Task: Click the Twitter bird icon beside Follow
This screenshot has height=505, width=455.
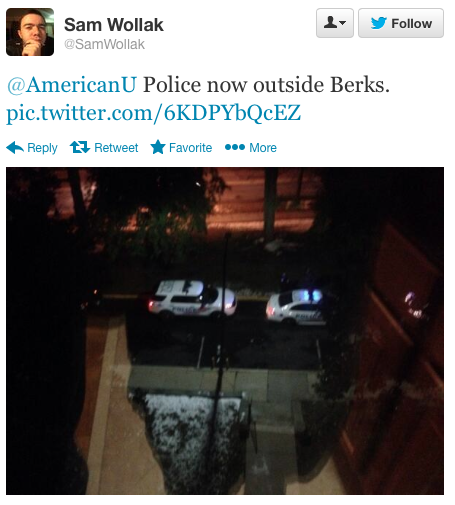Action: click(x=379, y=23)
